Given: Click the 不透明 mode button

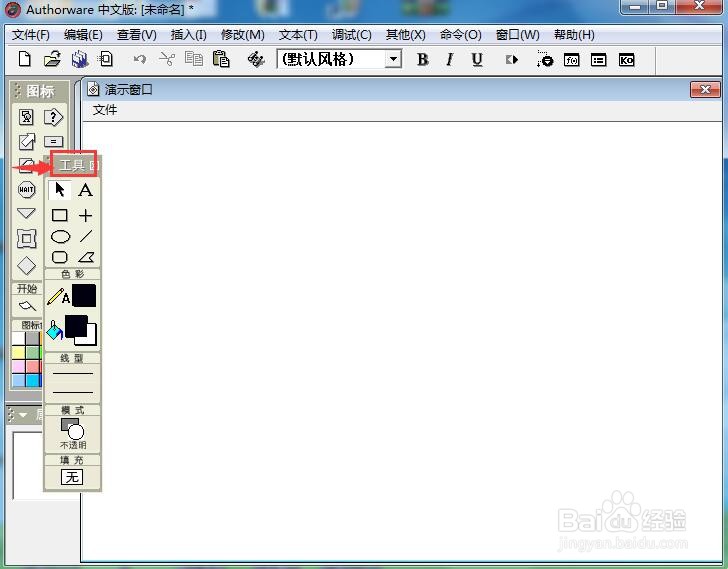Looking at the screenshot, I should coord(72,433).
